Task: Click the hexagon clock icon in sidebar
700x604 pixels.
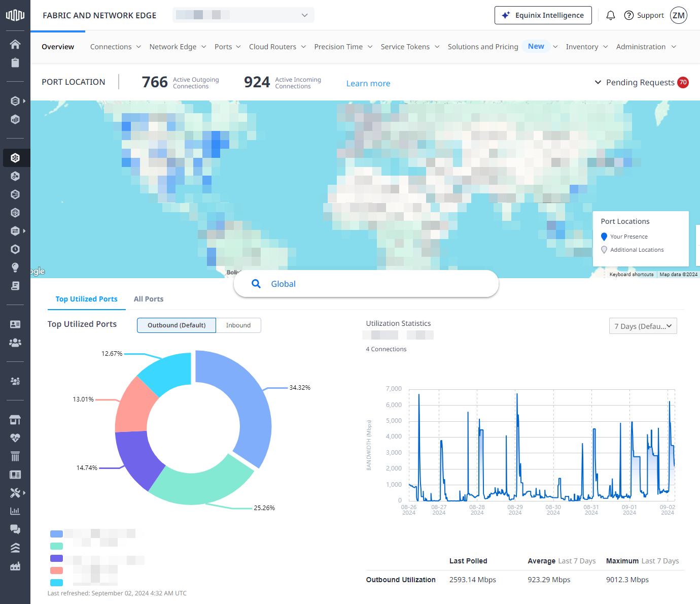Action: tap(15, 249)
